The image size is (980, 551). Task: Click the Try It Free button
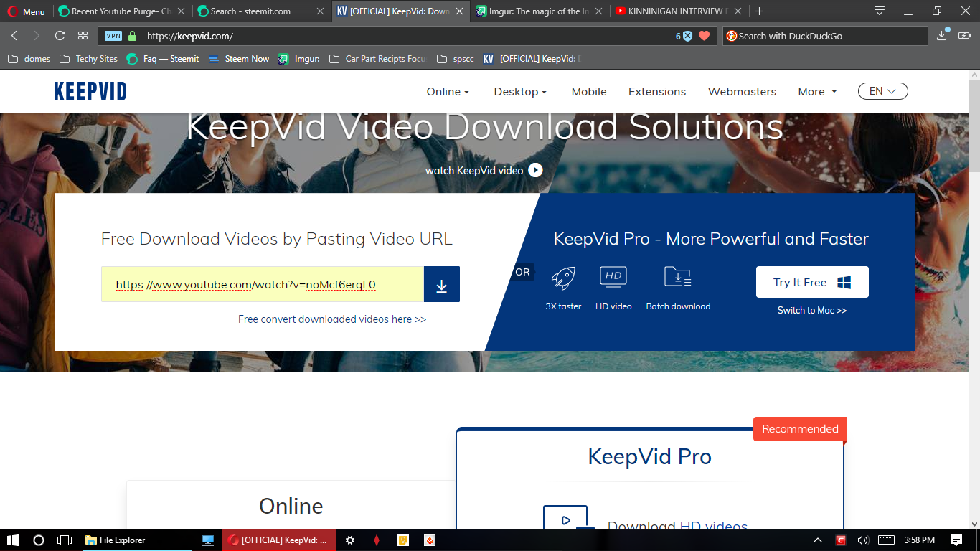[812, 282]
